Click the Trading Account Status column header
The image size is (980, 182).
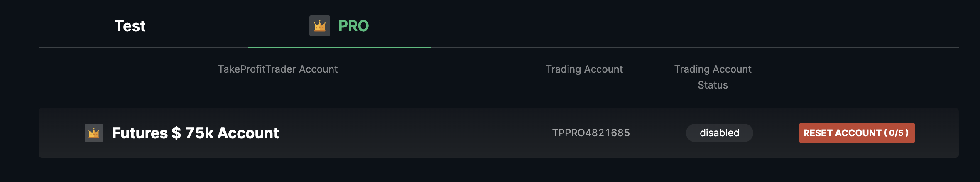click(713, 77)
